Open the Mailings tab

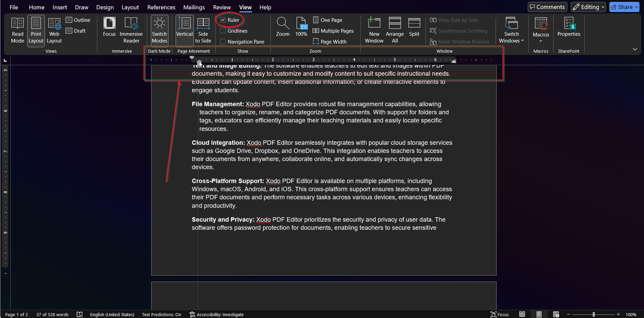194,7
